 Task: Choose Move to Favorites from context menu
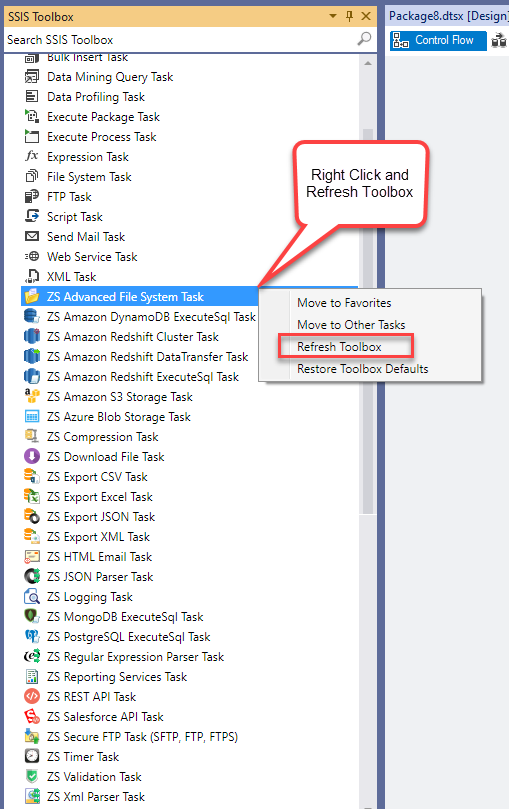(x=344, y=303)
